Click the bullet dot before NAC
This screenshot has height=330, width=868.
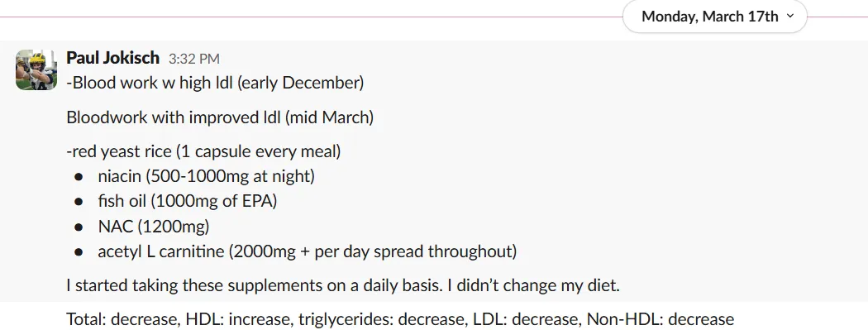click(x=79, y=227)
